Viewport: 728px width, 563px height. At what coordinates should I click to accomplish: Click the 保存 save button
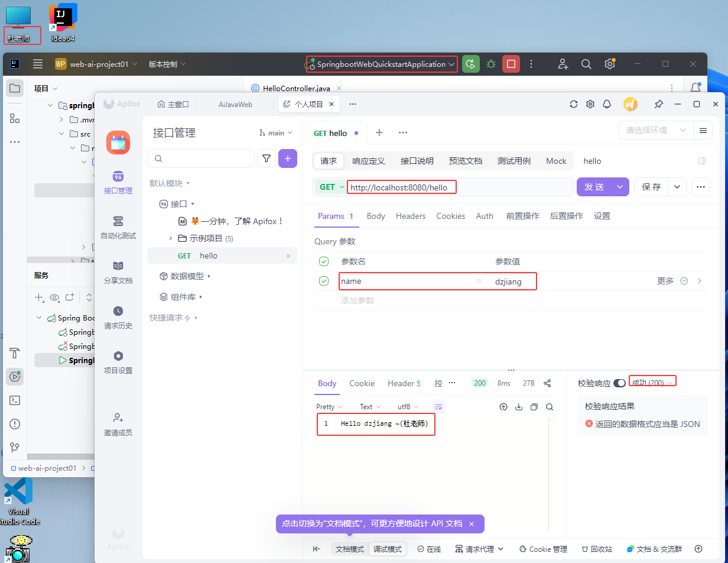point(651,187)
